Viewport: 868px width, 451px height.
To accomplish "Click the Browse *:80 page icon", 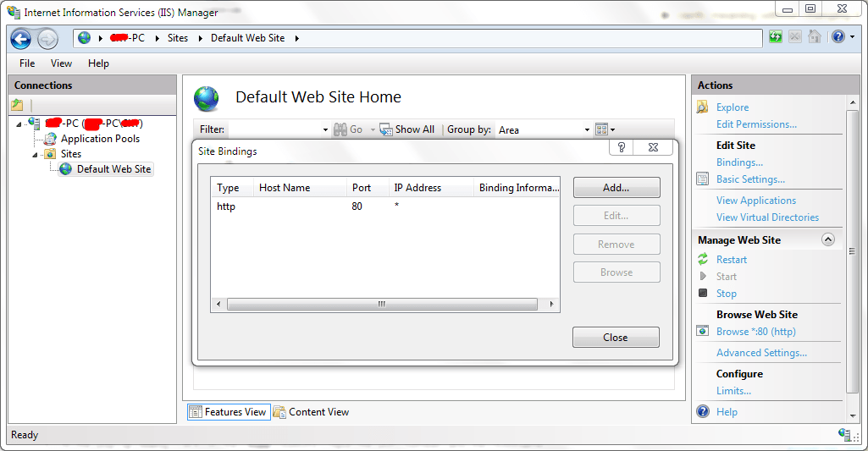I will (703, 331).
